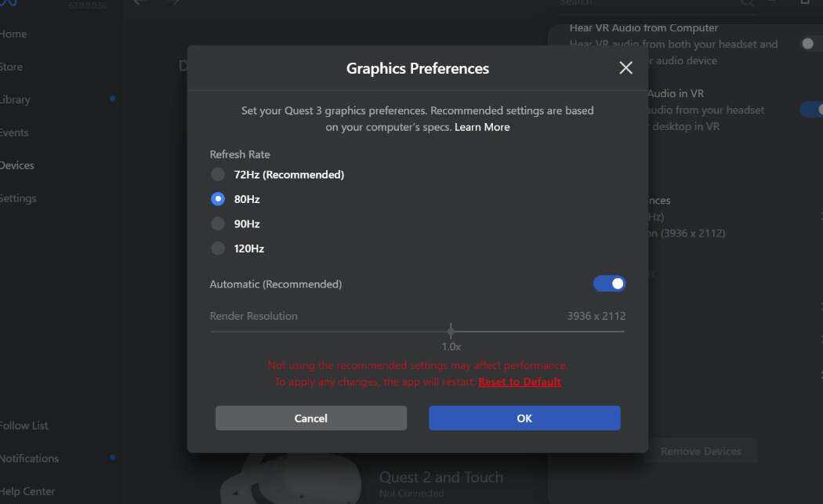Screen dimensions: 823x504
Task: Open the Help Center
Action: point(27,491)
